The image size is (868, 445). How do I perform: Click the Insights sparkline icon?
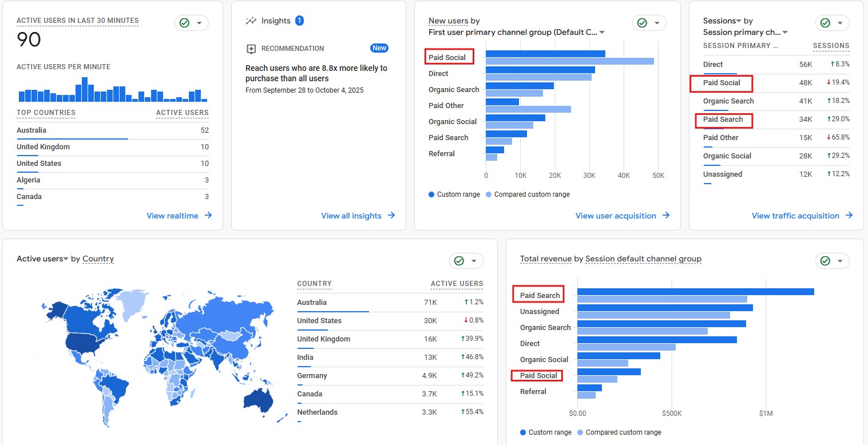point(251,21)
